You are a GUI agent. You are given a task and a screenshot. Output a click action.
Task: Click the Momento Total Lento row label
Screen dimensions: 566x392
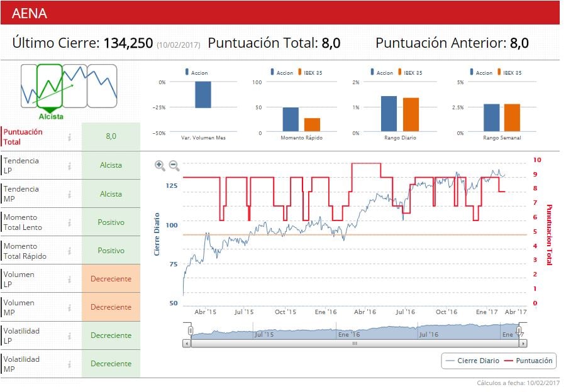pyautogui.click(x=23, y=222)
